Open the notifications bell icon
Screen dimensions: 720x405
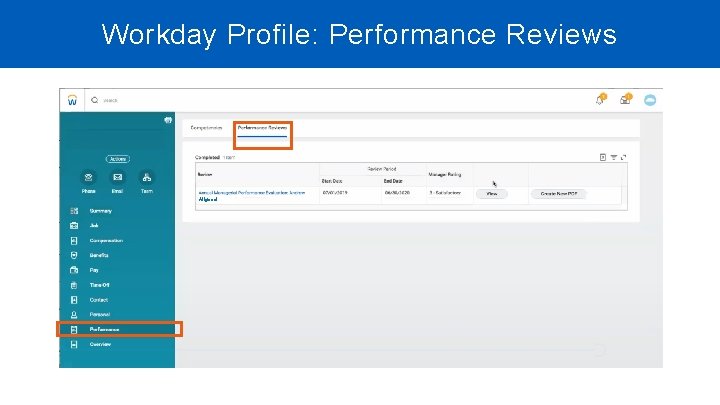click(600, 99)
